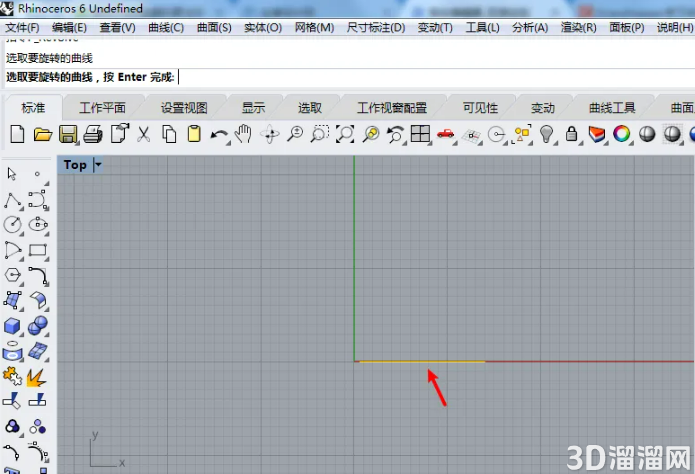Viewport: 695px width, 474px height.
Task: Click the color wheel properties icon
Action: (621, 134)
